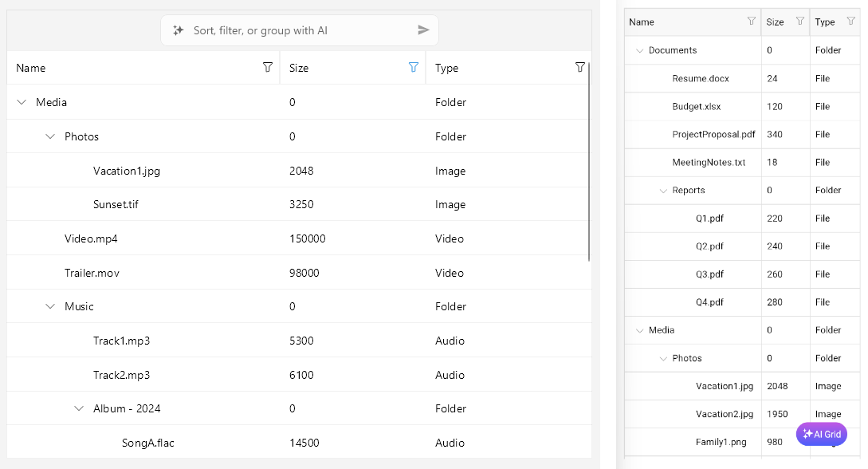Open the active Size column filter in left grid
The height and width of the screenshot is (469, 868).
(x=413, y=68)
